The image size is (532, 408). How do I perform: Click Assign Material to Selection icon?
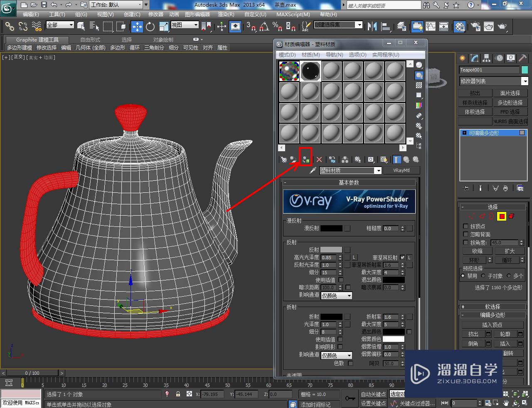pos(306,160)
